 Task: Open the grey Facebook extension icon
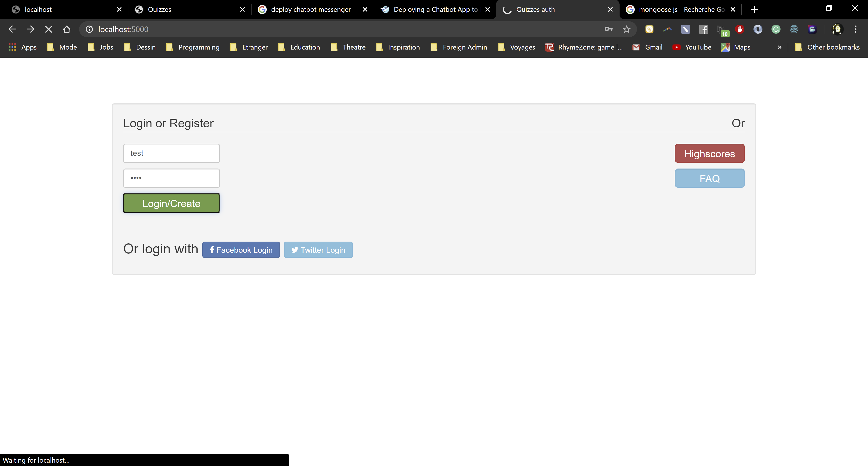pyautogui.click(x=704, y=29)
